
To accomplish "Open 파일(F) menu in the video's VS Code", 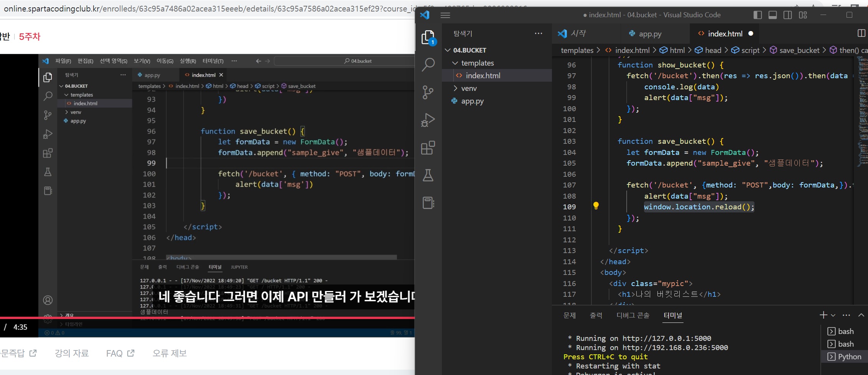I will pos(63,61).
